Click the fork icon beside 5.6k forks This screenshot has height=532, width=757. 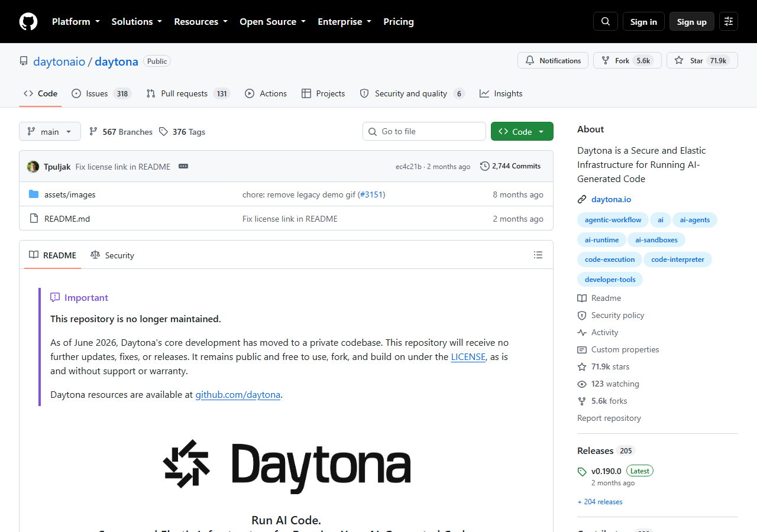tap(582, 401)
